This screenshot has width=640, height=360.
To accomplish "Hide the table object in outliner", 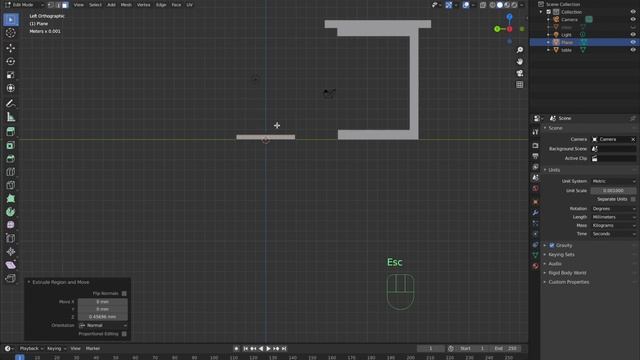I will pyautogui.click(x=633, y=50).
